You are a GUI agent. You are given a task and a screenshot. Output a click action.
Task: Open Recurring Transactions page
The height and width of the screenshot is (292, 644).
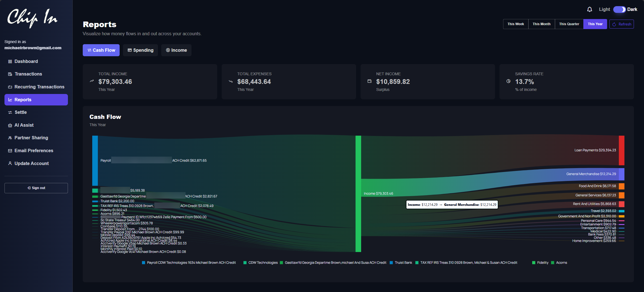click(36, 87)
